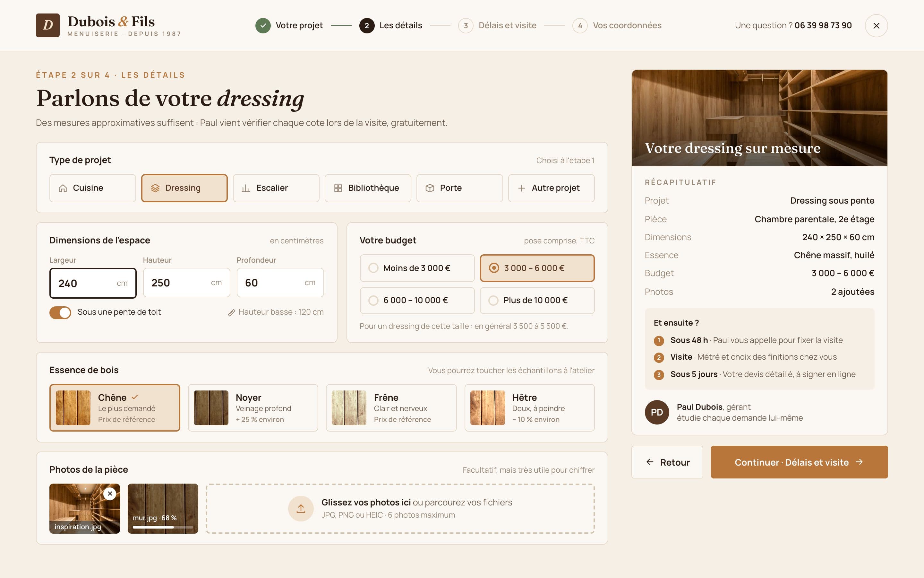Toggle off Sous une pente de toit

(x=60, y=312)
